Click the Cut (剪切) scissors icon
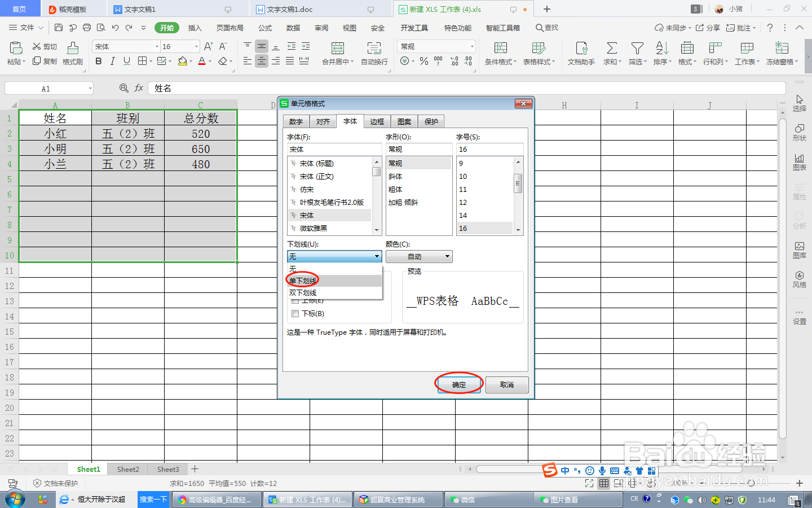This screenshot has width=812, height=508. point(37,46)
